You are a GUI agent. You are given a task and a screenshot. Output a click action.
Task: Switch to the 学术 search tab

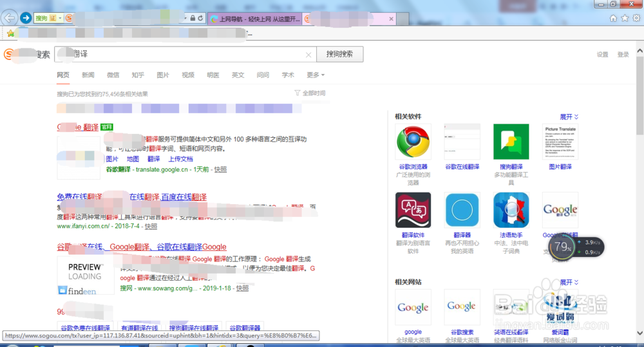[x=288, y=75]
